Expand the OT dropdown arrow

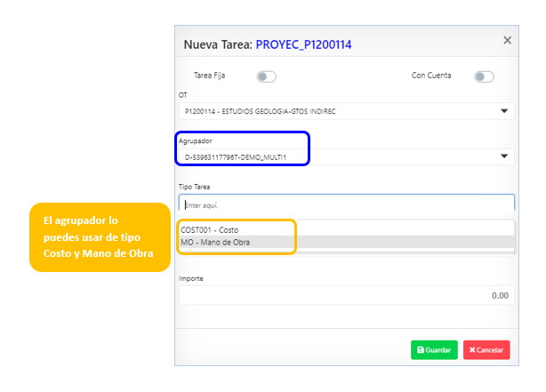tap(504, 111)
